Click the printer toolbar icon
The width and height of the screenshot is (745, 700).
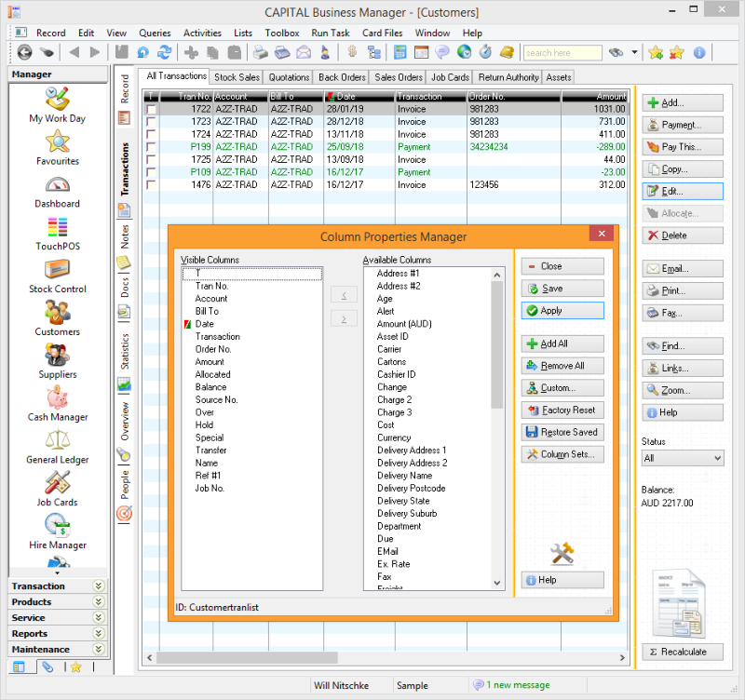pyautogui.click(x=260, y=52)
